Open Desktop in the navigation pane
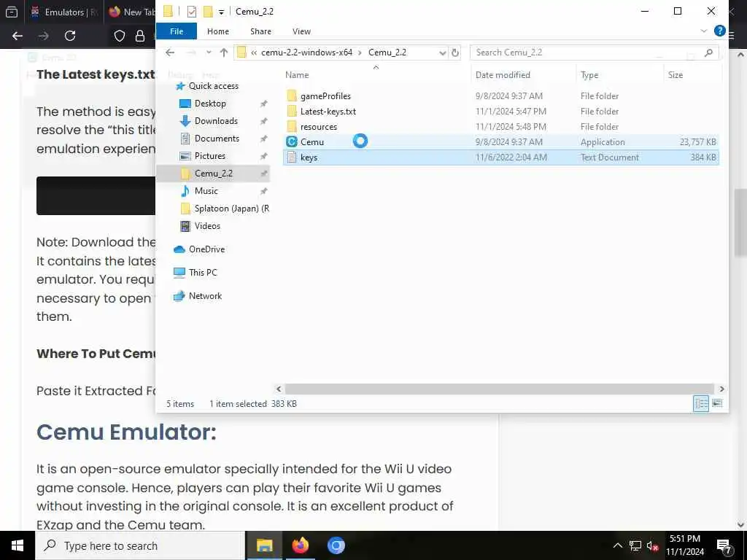Image resolution: width=747 pixels, height=560 pixels. [210, 104]
